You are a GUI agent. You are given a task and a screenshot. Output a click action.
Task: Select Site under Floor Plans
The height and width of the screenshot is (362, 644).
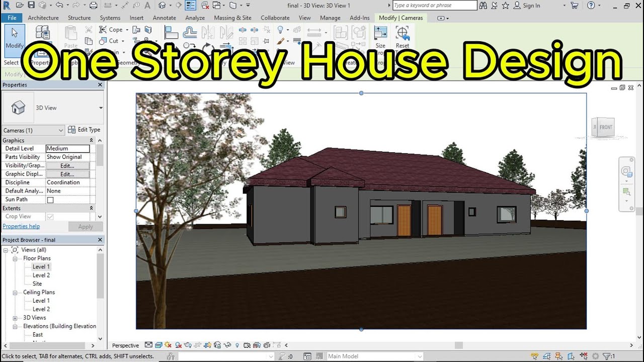(37, 284)
